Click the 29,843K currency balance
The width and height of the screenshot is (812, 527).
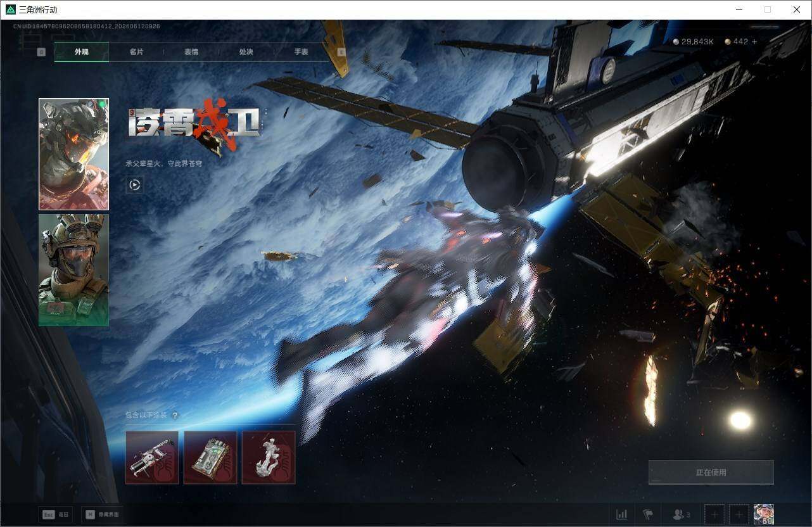[694, 42]
